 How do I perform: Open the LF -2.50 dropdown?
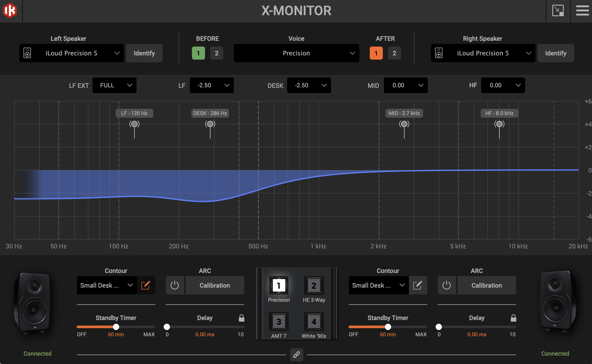[212, 85]
